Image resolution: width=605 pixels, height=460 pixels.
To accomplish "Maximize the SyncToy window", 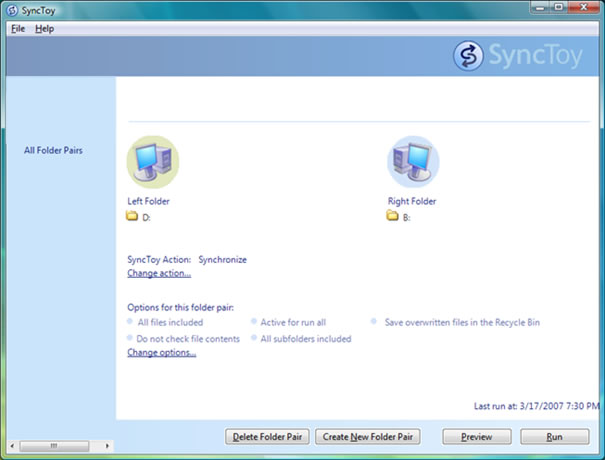I will [x=558, y=7].
